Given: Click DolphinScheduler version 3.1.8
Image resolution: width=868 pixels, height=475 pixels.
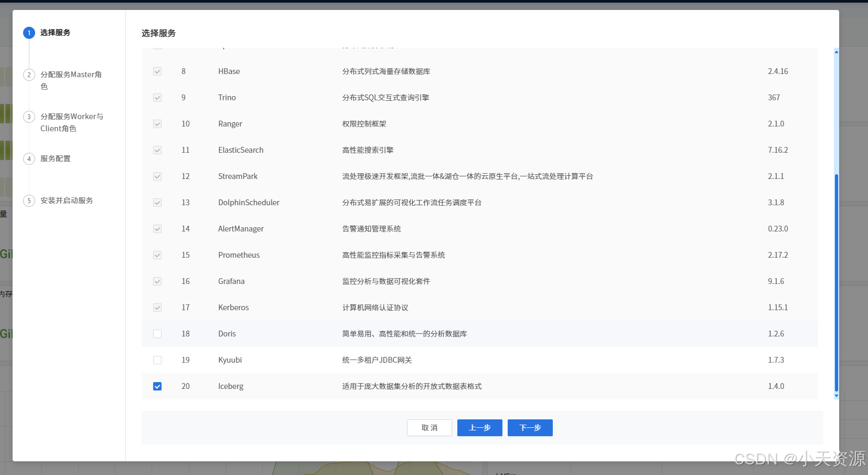Looking at the screenshot, I should [776, 203].
